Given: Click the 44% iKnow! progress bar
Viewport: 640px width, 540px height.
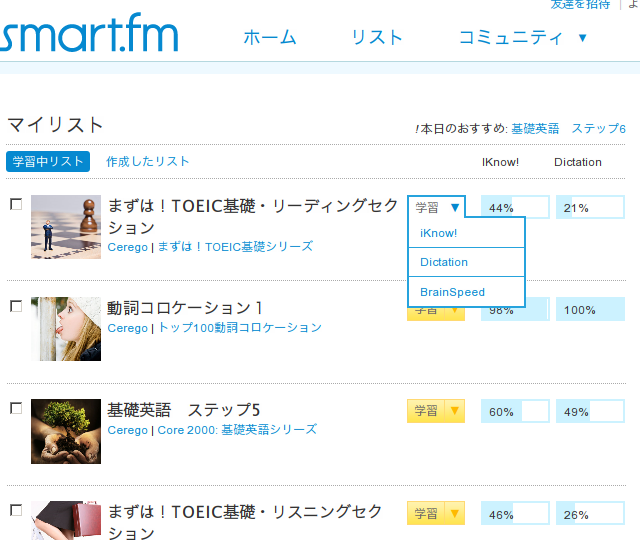Looking at the screenshot, I should click(515, 207).
